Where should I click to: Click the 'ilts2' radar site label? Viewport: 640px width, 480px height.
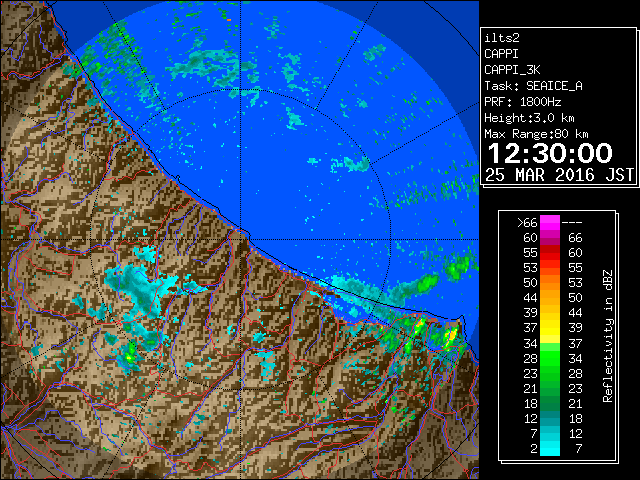502,38
